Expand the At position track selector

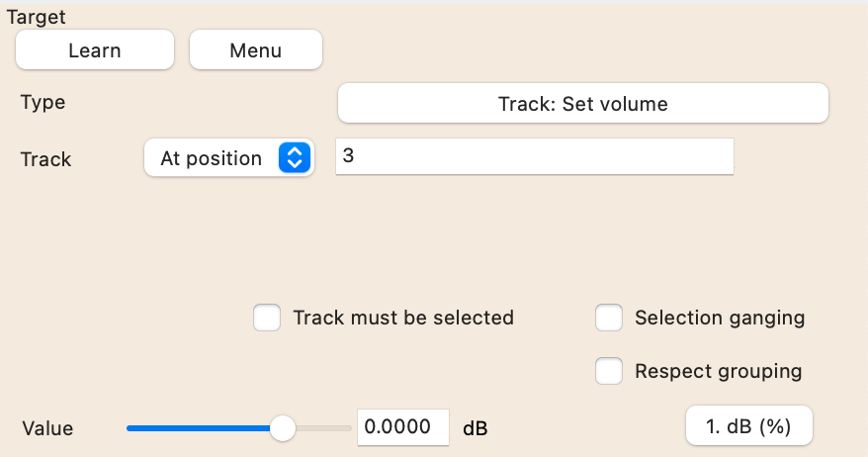point(229,158)
